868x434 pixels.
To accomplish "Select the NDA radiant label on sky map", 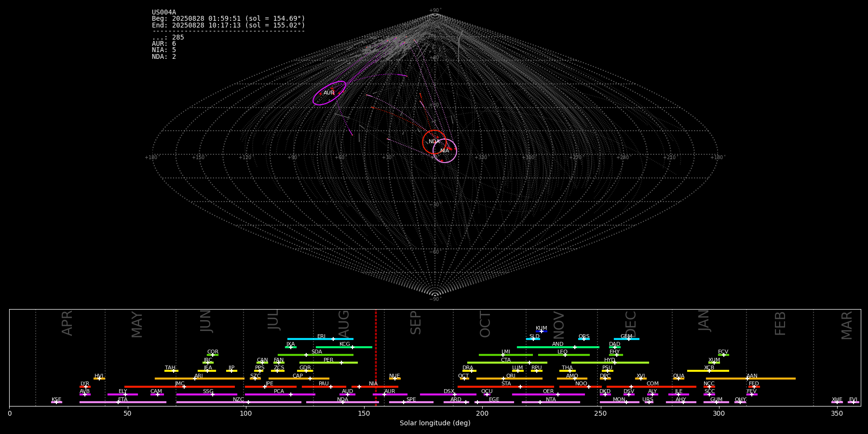I will 434,142.
